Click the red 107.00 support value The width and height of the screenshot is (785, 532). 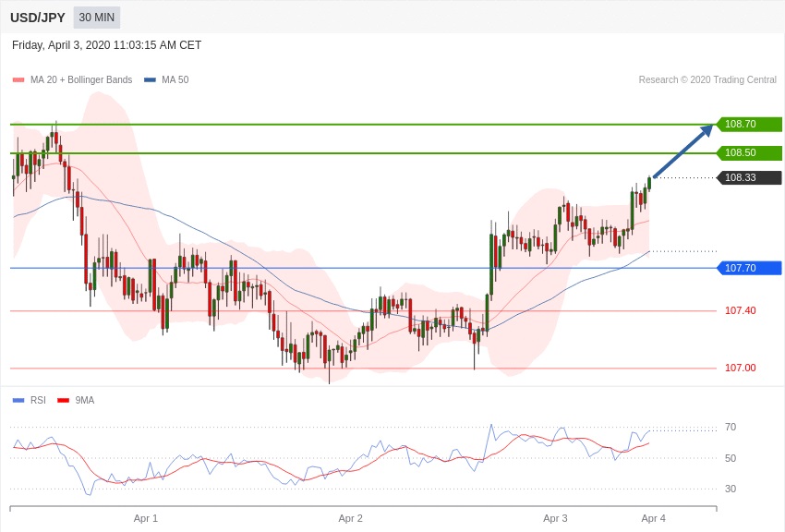tap(741, 368)
